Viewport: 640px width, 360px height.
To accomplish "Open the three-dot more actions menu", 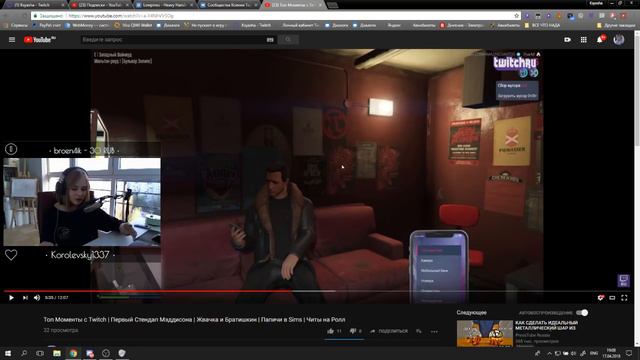I will point(434,331).
